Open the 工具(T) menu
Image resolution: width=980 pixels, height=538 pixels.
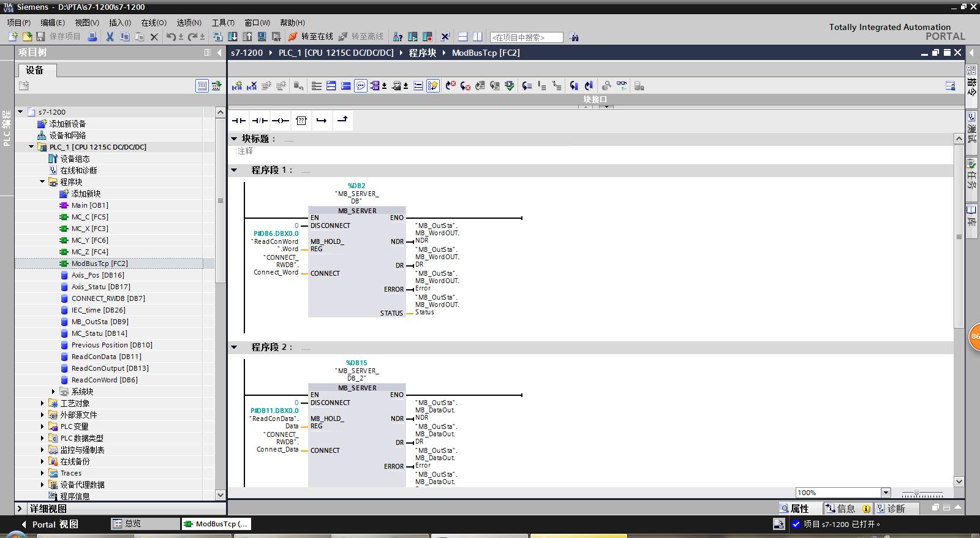tap(223, 23)
